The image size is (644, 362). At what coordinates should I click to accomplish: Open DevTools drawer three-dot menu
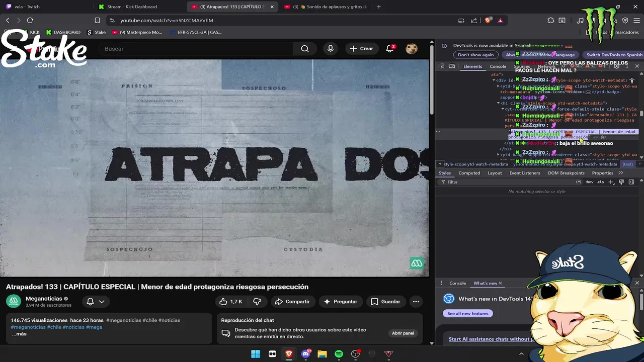click(x=441, y=283)
